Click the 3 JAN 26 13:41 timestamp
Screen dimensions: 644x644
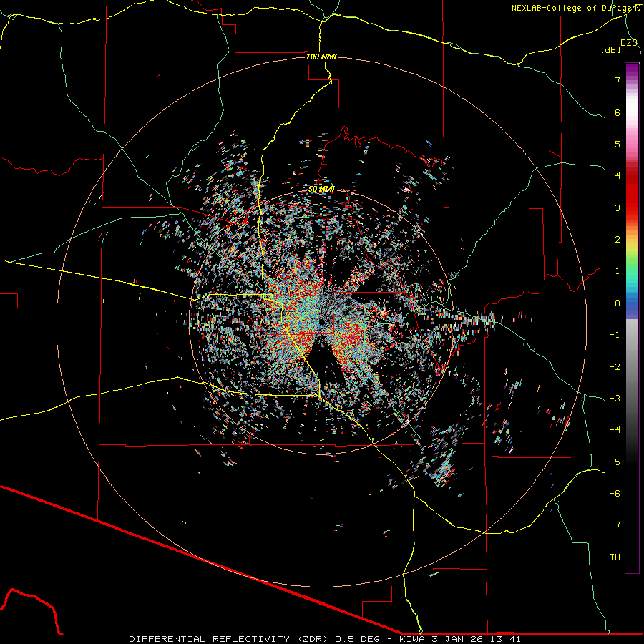click(475, 639)
